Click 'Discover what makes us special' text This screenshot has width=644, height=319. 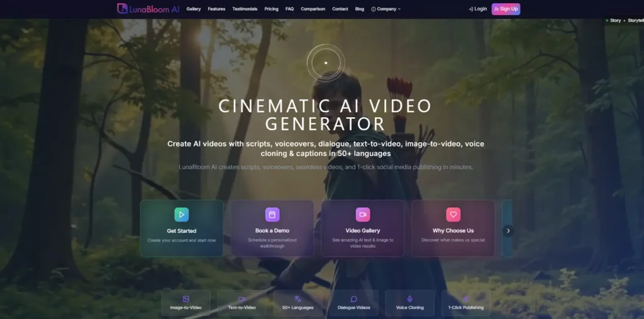click(453, 240)
